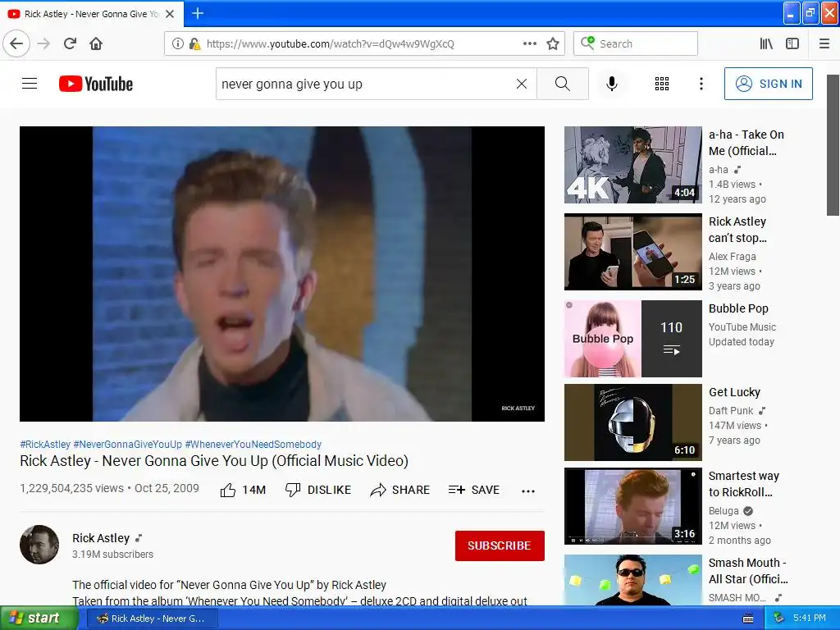Open the Firefox hamburger menu
Screen dimensions: 840x630
[824, 43]
